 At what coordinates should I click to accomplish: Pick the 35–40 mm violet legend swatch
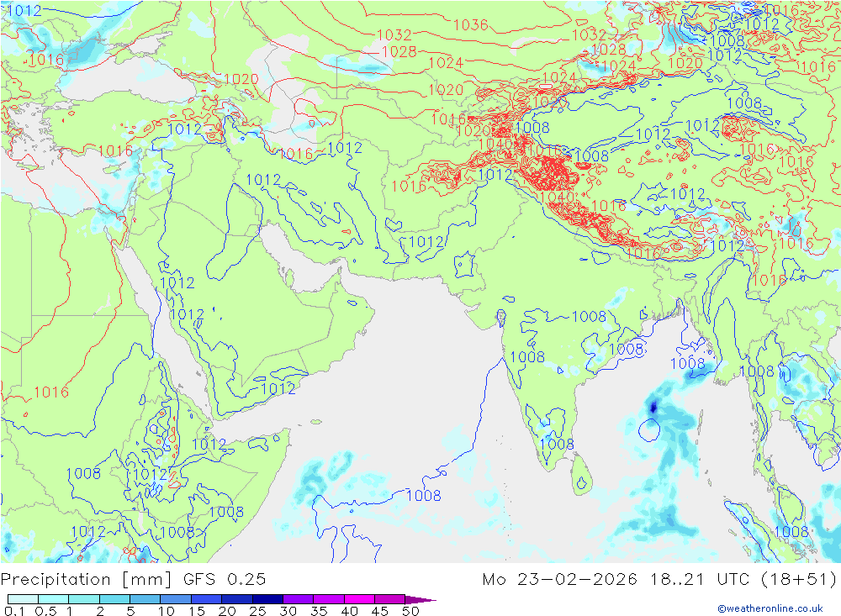(x=329, y=599)
